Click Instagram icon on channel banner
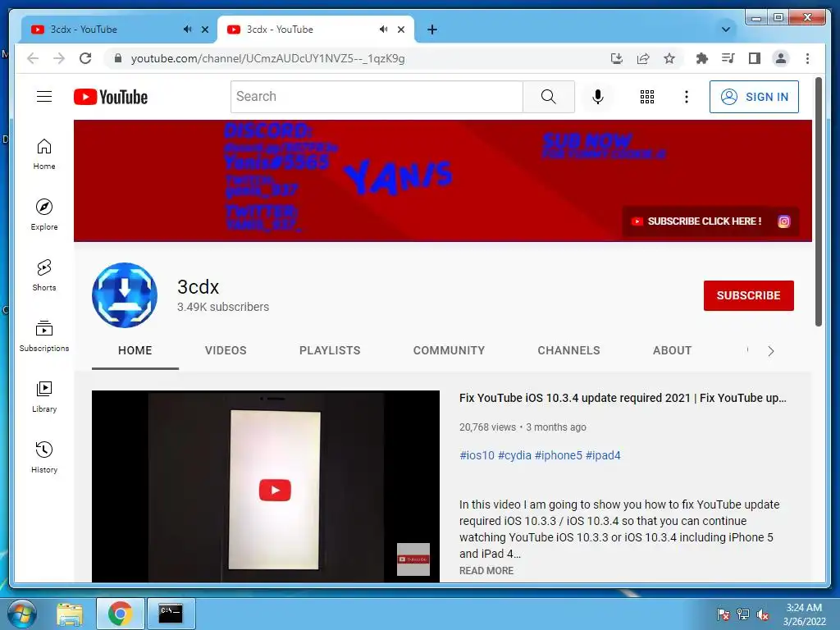The height and width of the screenshot is (630, 840). pos(783,221)
